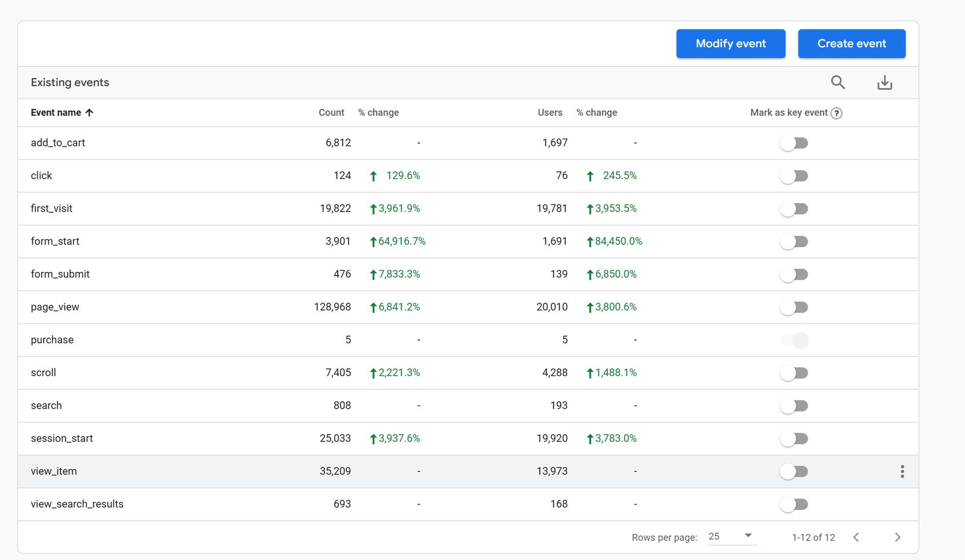Mark form_submit as key event
This screenshot has width=965, height=560.
click(794, 274)
